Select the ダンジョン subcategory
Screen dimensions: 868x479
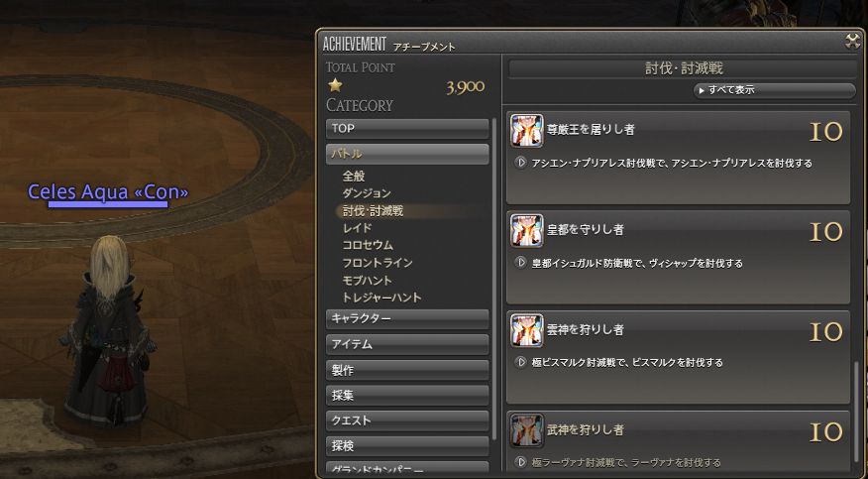pyautogui.click(x=367, y=193)
